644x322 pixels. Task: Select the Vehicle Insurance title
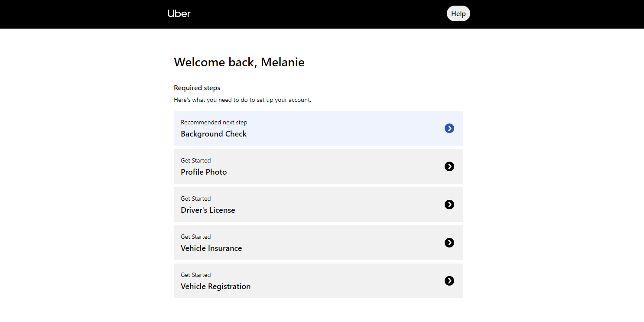[211, 248]
